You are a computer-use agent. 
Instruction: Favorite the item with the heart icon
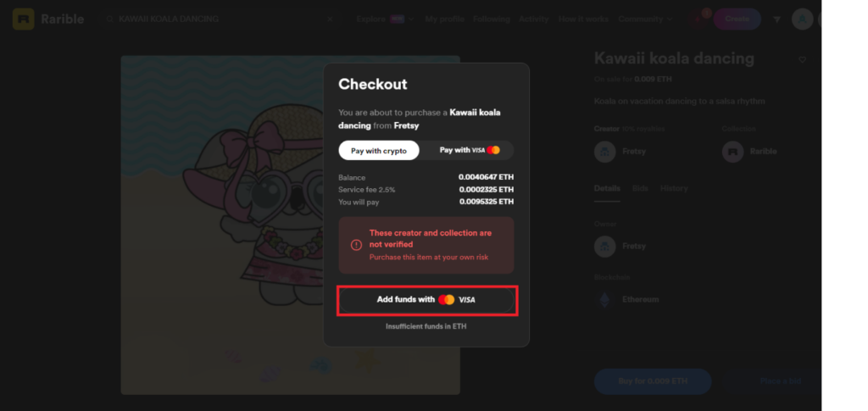(802, 59)
